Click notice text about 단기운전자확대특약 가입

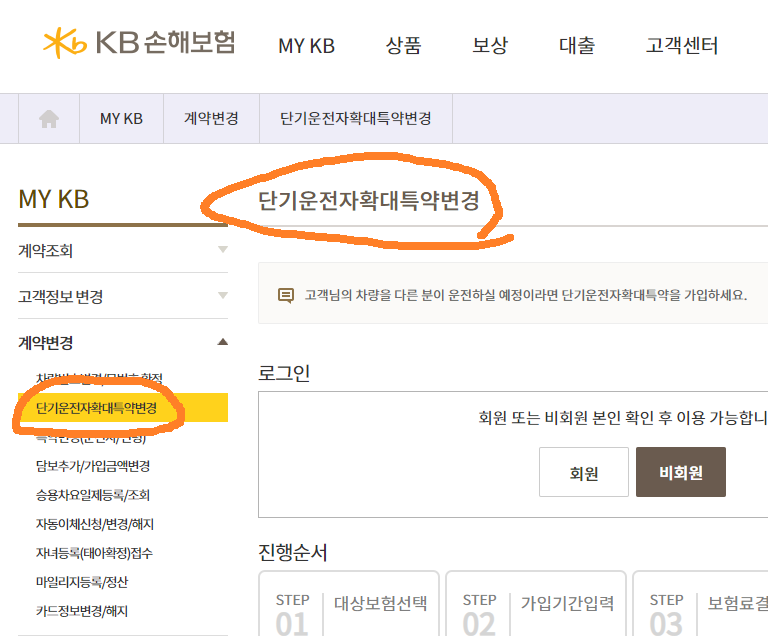click(526, 295)
